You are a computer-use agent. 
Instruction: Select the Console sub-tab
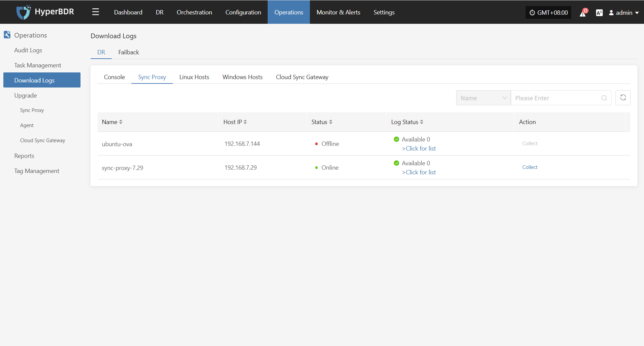point(114,77)
